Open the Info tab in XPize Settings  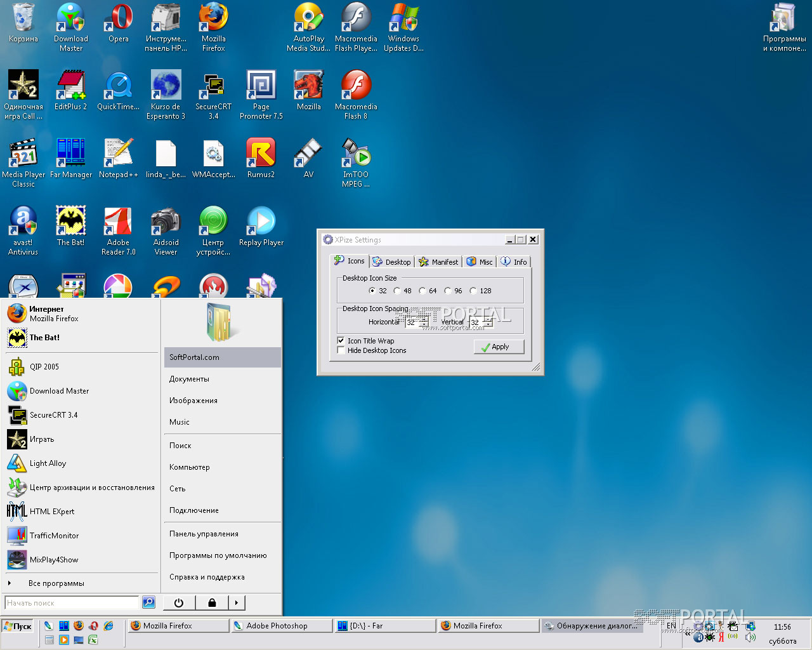514,262
